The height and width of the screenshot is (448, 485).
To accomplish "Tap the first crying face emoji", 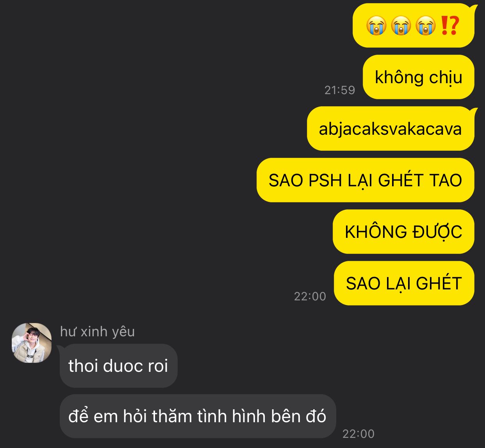I will (x=376, y=26).
